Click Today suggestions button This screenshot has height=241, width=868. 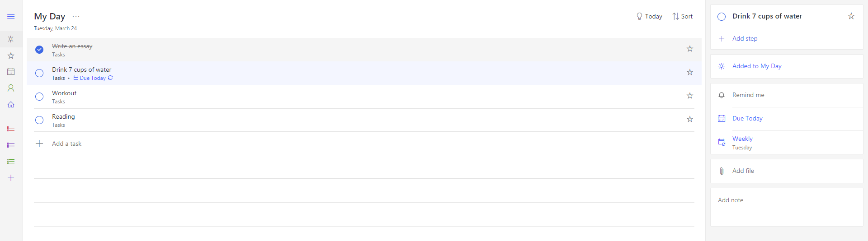click(649, 16)
